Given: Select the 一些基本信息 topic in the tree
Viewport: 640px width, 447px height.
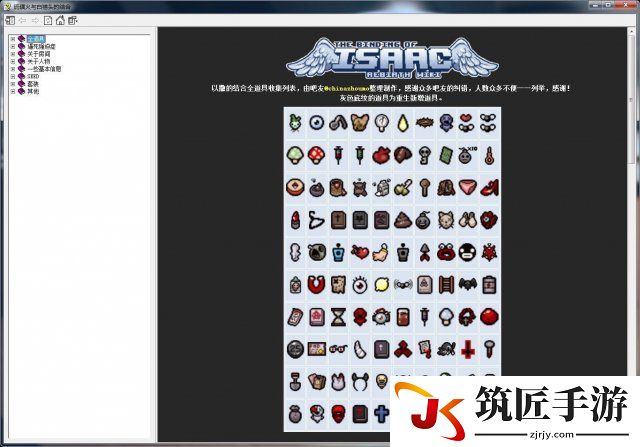Looking at the screenshot, I should coord(44,69).
